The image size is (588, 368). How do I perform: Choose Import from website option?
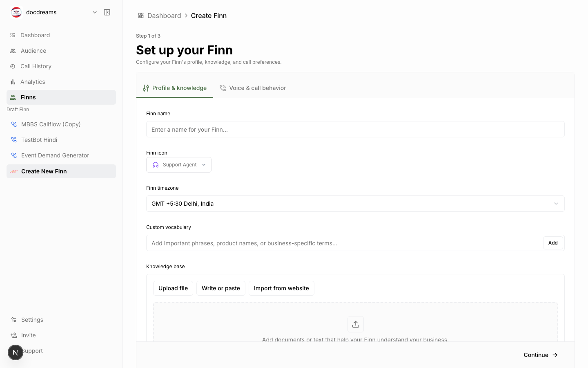(281, 288)
